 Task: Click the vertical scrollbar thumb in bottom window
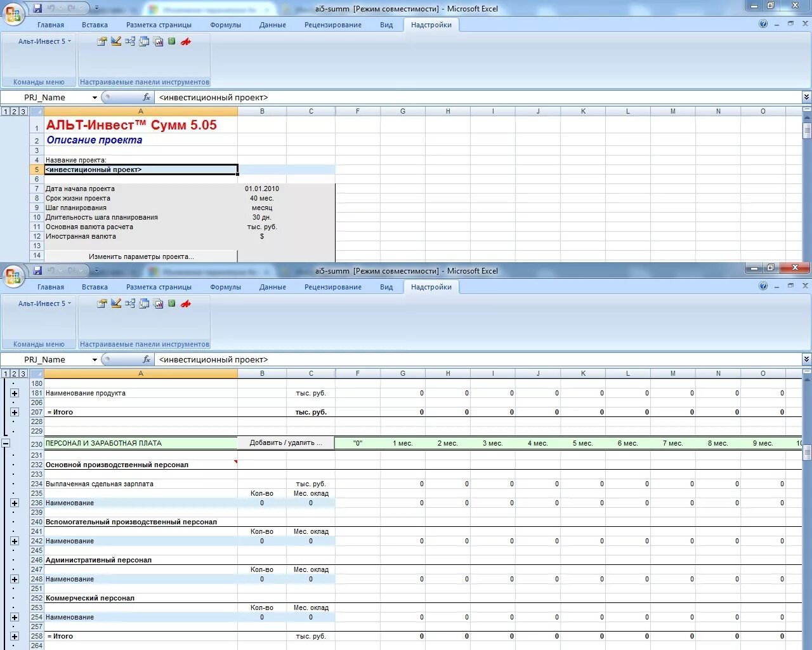click(807, 453)
